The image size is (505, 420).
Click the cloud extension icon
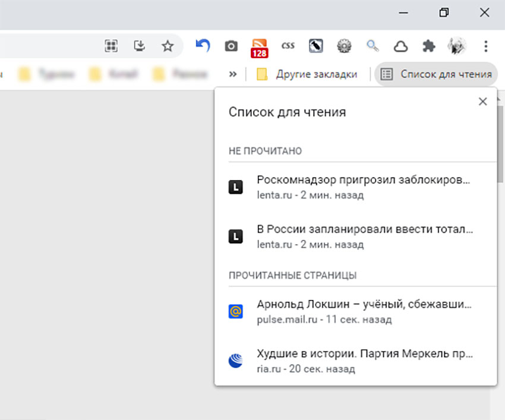coord(401,46)
